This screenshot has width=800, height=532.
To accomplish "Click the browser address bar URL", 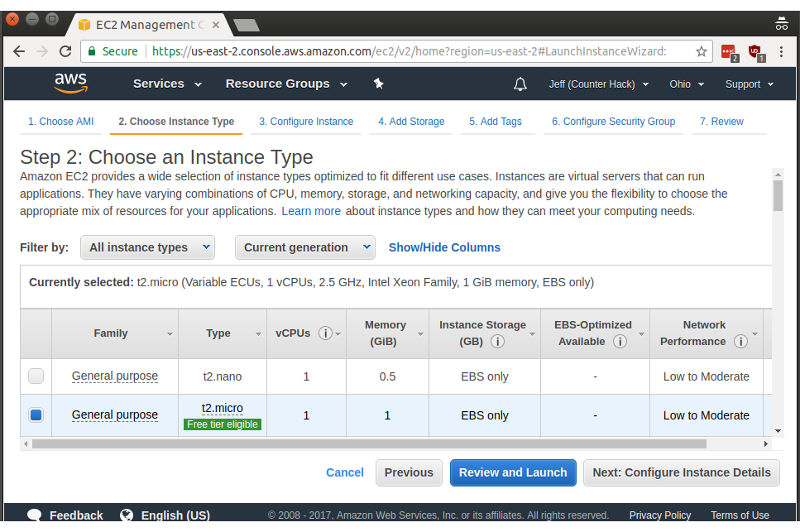I will [410, 51].
